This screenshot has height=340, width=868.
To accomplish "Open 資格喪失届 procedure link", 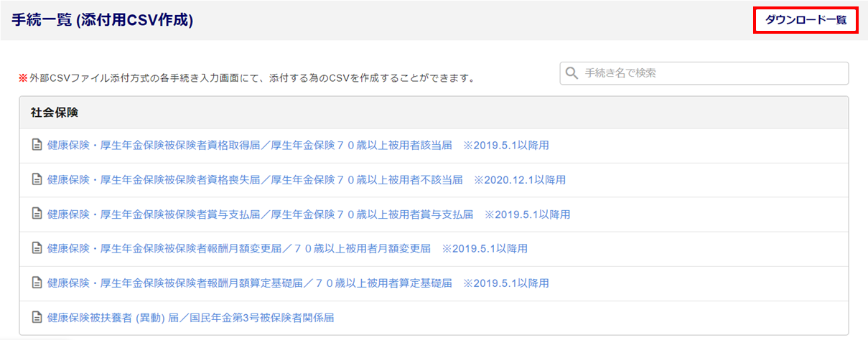I will pos(307,180).
